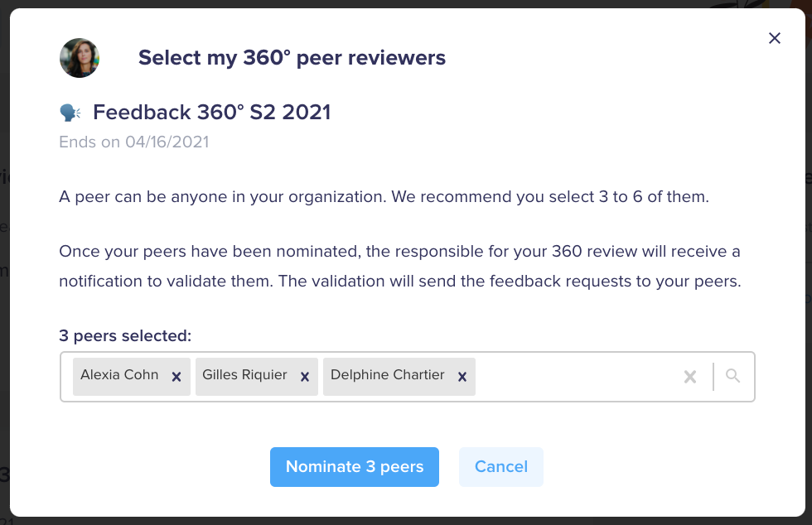
Task: Clear all selected peers with the gray X
Action: 689,377
